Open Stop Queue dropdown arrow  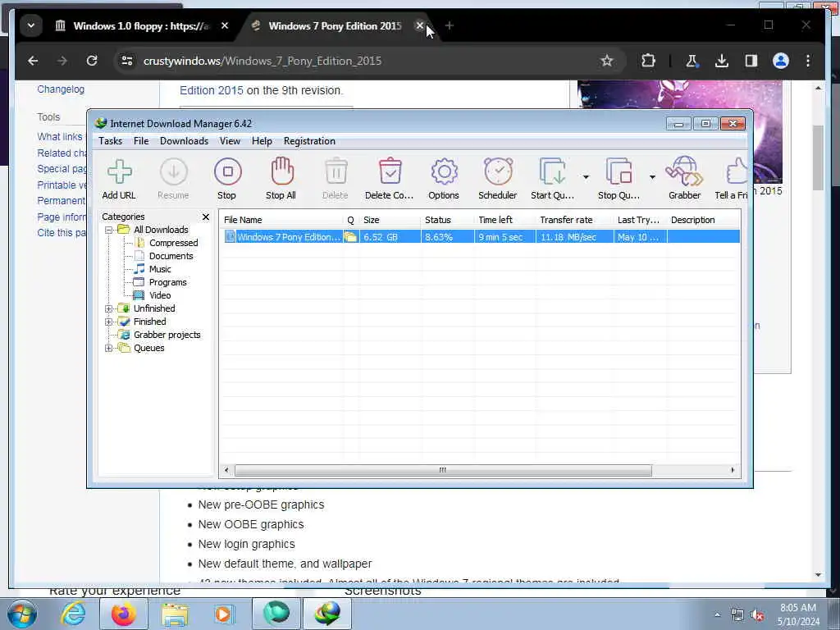pyautogui.click(x=652, y=177)
